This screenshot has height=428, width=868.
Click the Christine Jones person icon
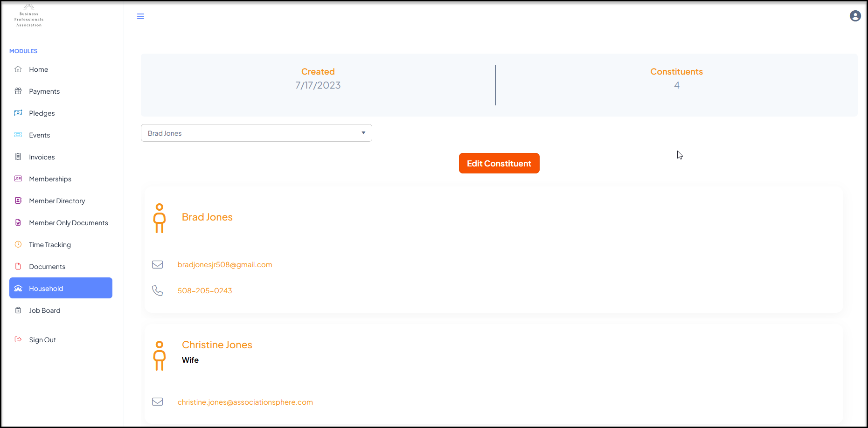[160, 356]
